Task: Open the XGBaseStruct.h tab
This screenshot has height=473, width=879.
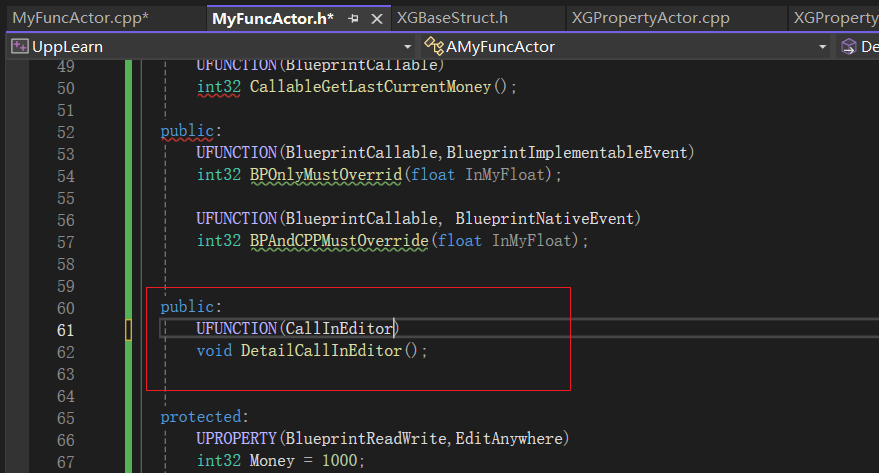Action: pos(452,18)
